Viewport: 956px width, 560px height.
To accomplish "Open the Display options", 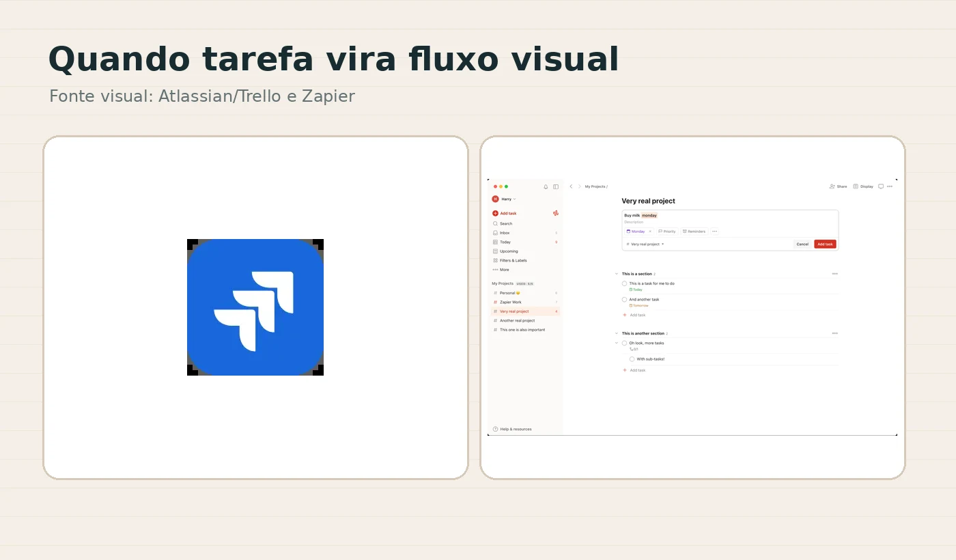I will point(863,186).
